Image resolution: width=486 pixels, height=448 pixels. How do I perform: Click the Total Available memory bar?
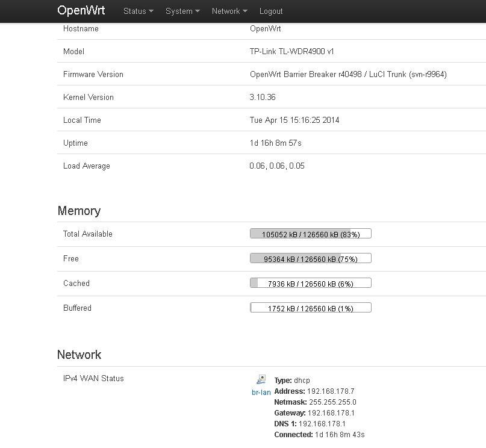pos(311,234)
